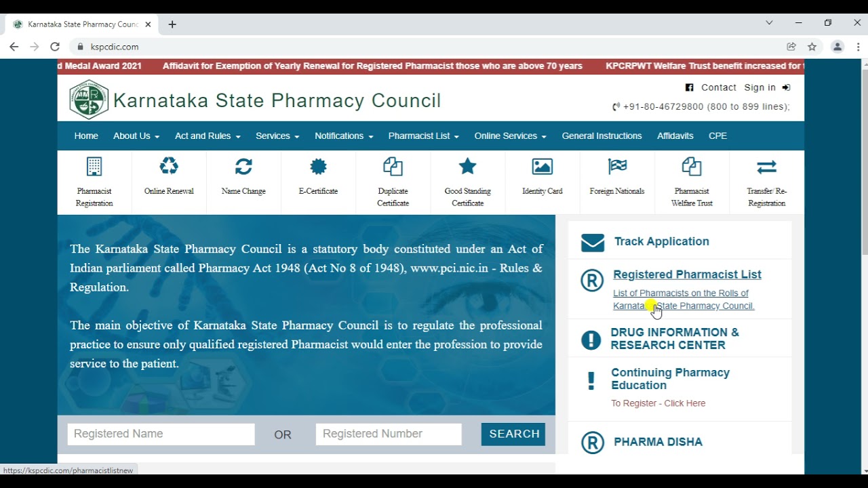Click the page vertical scrollbar thumb
The width and height of the screenshot is (868, 488).
[x=865, y=161]
